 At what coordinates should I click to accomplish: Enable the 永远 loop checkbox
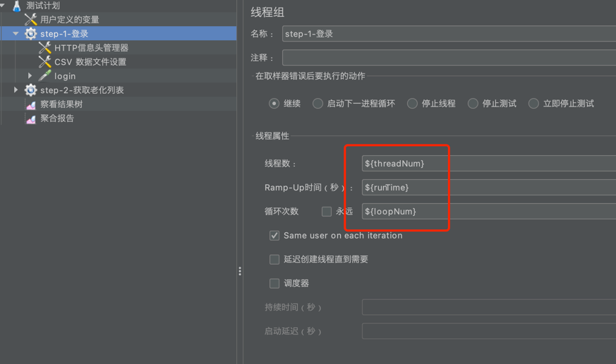[x=327, y=212]
